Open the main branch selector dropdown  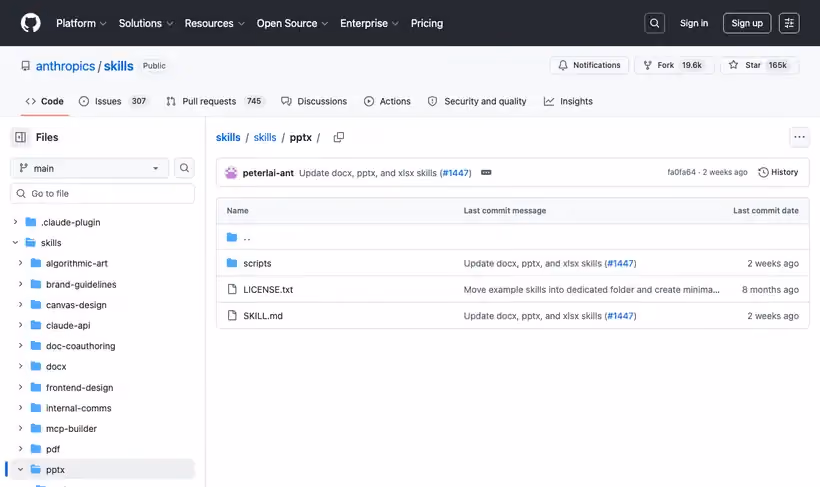(89, 168)
